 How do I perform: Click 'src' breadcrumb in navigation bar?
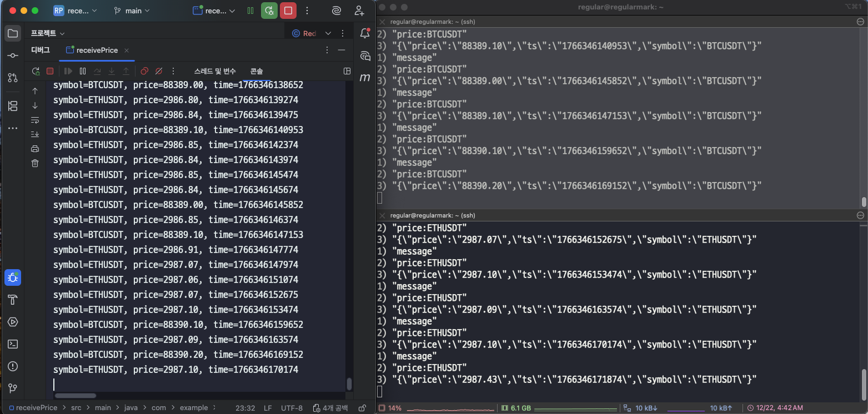[76, 408]
